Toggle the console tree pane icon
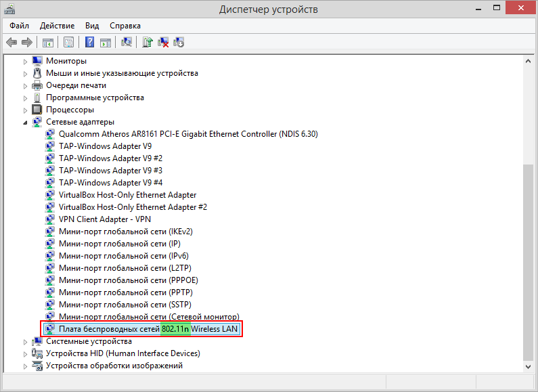This screenshot has width=538, height=392. click(47, 43)
